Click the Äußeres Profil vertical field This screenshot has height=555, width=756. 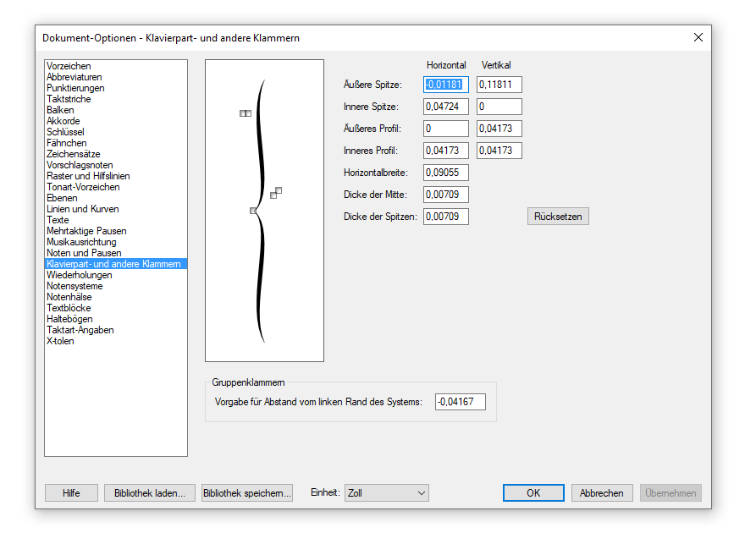click(x=499, y=129)
